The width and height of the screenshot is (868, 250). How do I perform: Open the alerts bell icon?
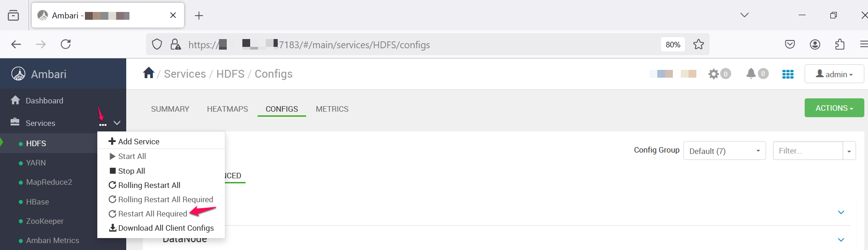click(751, 74)
